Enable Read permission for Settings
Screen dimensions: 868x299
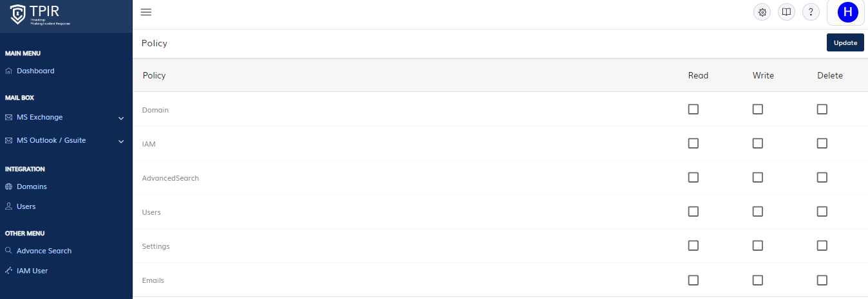point(693,246)
